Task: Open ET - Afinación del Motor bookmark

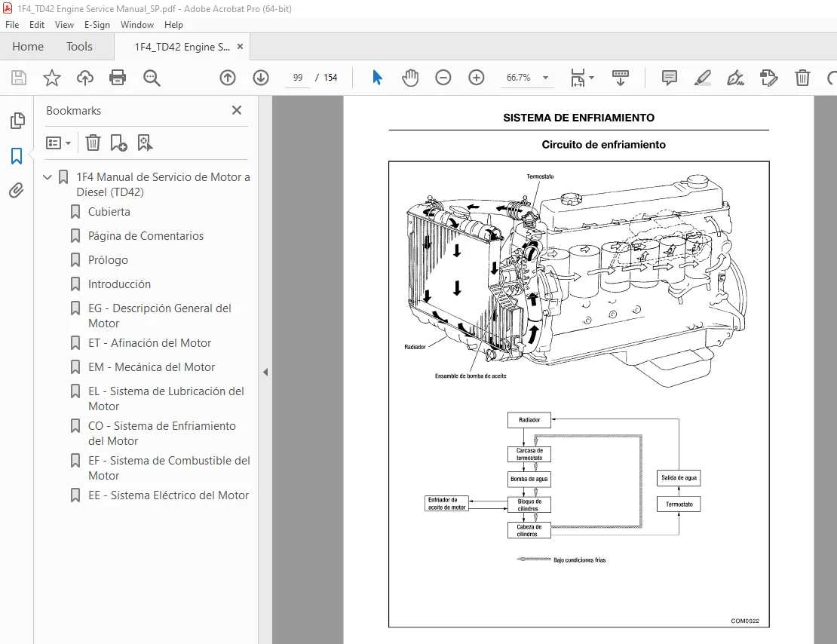Action: coord(149,343)
